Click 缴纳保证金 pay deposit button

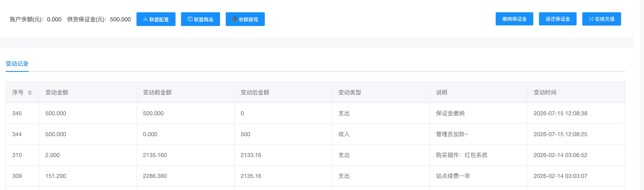coord(514,19)
